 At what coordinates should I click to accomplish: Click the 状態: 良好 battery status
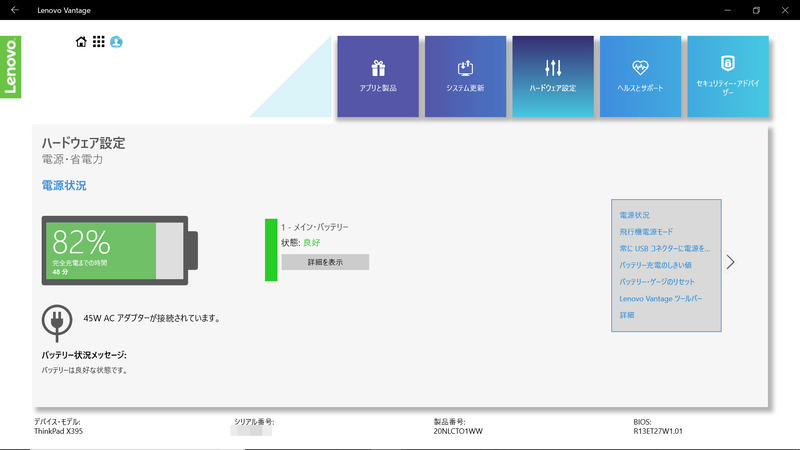click(x=301, y=243)
